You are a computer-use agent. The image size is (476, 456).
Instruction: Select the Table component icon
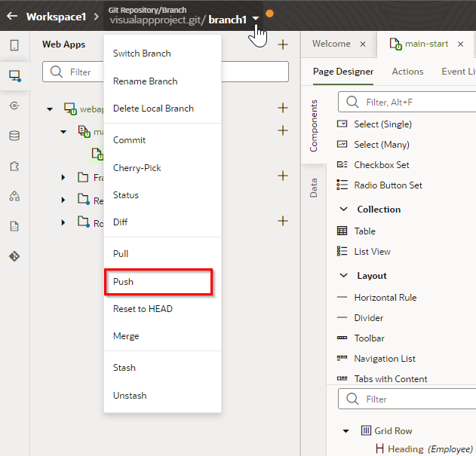(342, 231)
